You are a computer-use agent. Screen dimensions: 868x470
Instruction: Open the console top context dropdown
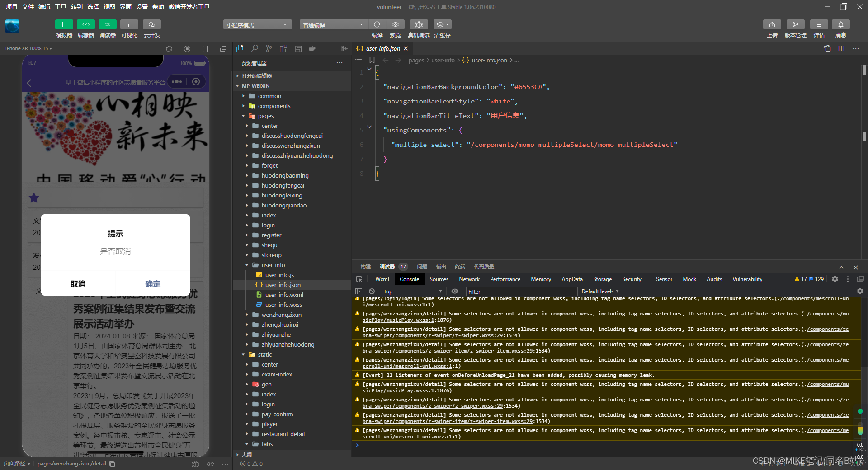(413, 291)
